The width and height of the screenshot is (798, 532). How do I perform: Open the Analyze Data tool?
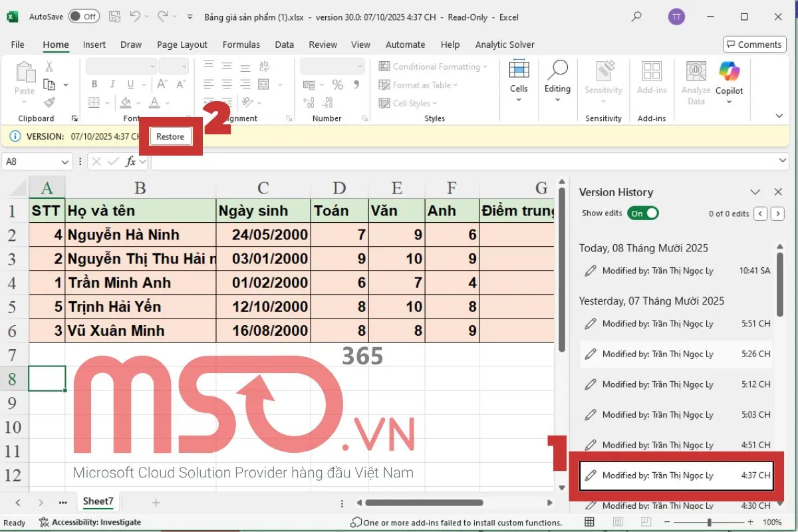tap(696, 83)
